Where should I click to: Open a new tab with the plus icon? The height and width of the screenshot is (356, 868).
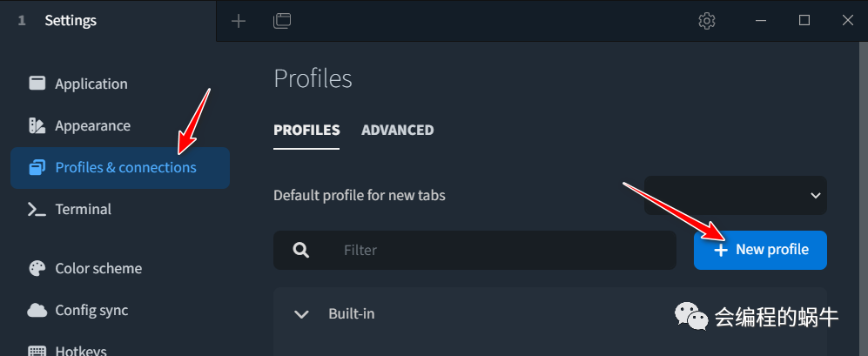[238, 21]
